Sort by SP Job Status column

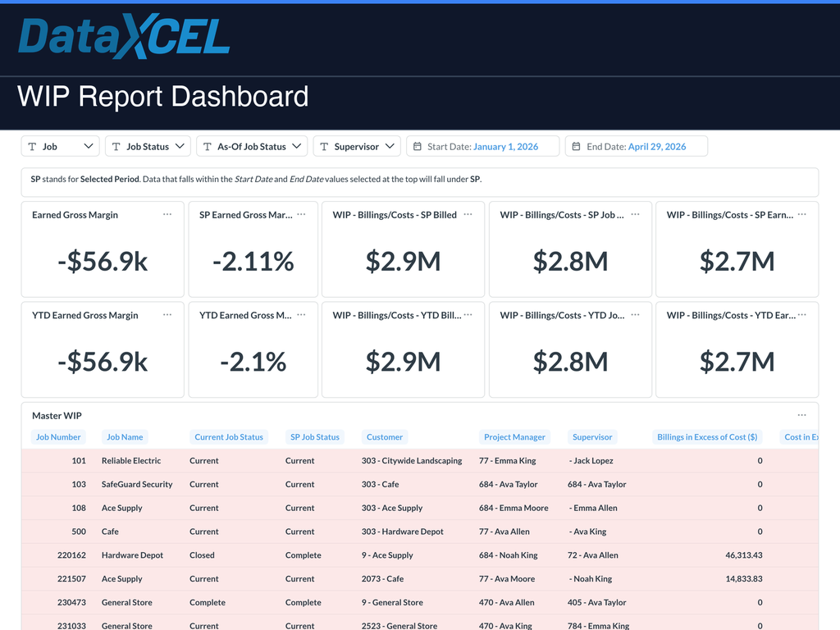click(315, 437)
